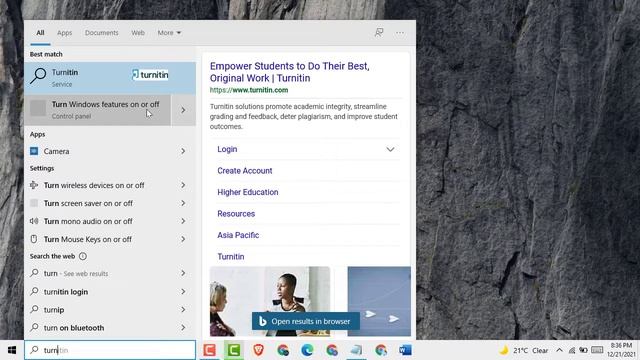Image resolution: width=640 pixels, height=360 pixels.
Task: Open the window icon underlined in taskbar
Action: point(356,350)
